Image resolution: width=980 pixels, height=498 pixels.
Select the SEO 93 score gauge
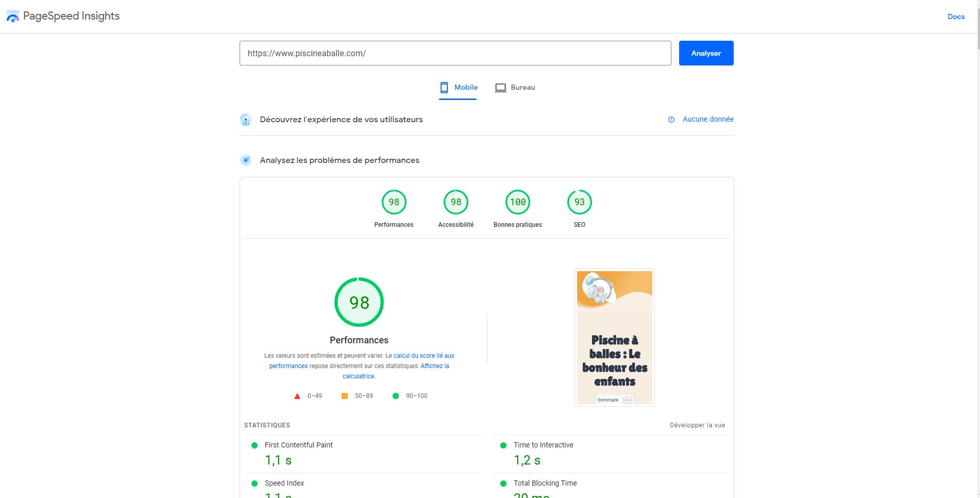[x=580, y=202]
